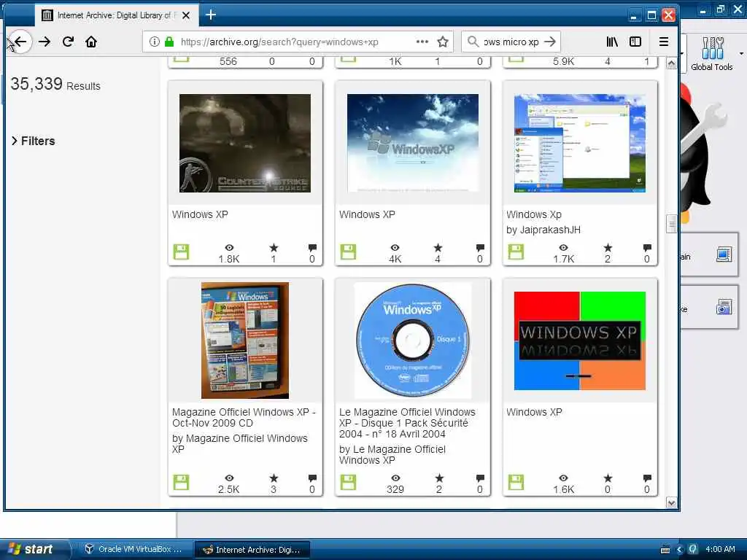Open the Firefox hamburger menu
Viewport: 747px width, 560px height.
click(664, 42)
